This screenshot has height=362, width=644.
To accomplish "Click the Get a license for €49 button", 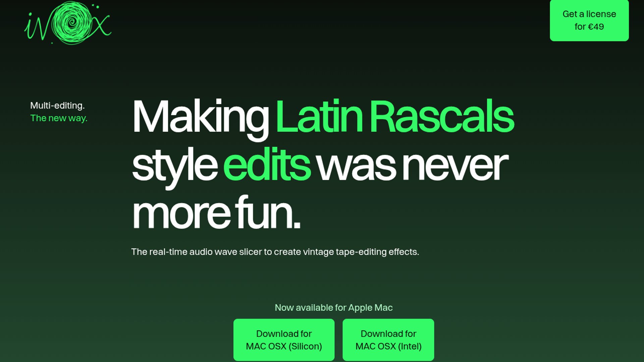I will pyautogui.click(x=589, y=20).
